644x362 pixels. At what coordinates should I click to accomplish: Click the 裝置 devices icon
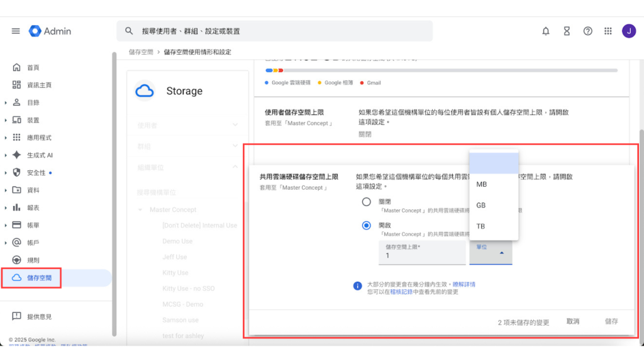[16, 120]
